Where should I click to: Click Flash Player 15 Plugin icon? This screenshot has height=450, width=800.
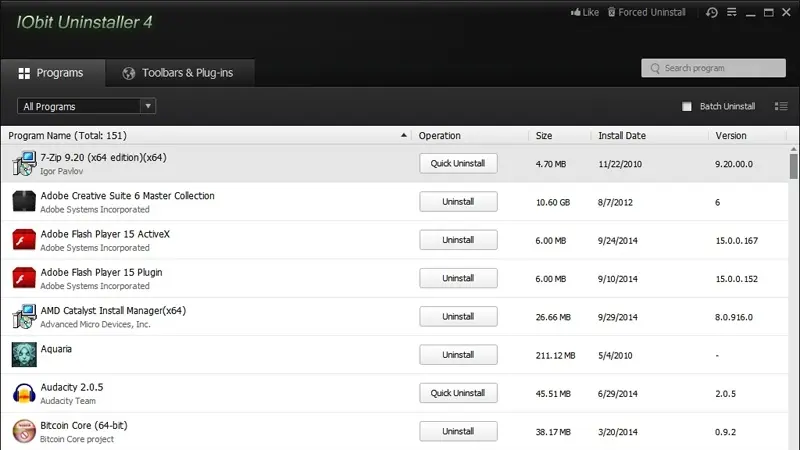[x=24, y=278]
